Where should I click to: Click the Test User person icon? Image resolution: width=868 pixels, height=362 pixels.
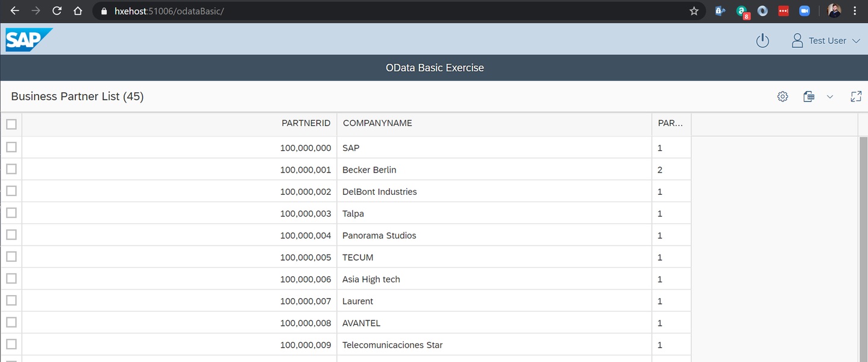[x=797, y=40]
